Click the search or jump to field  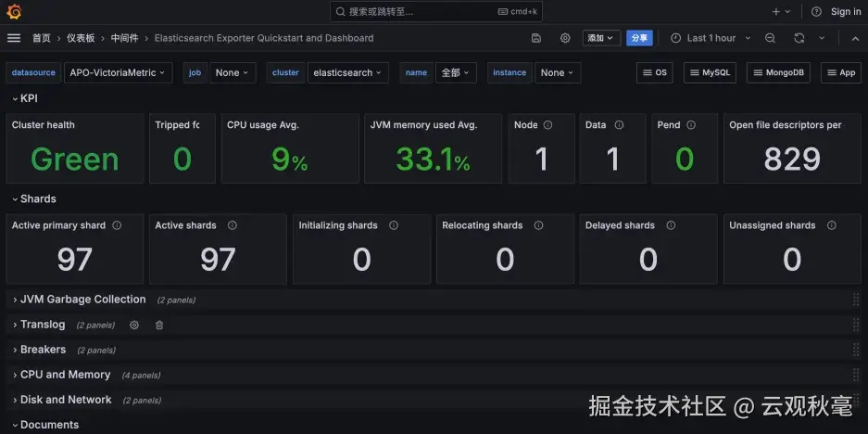[436, 12]
